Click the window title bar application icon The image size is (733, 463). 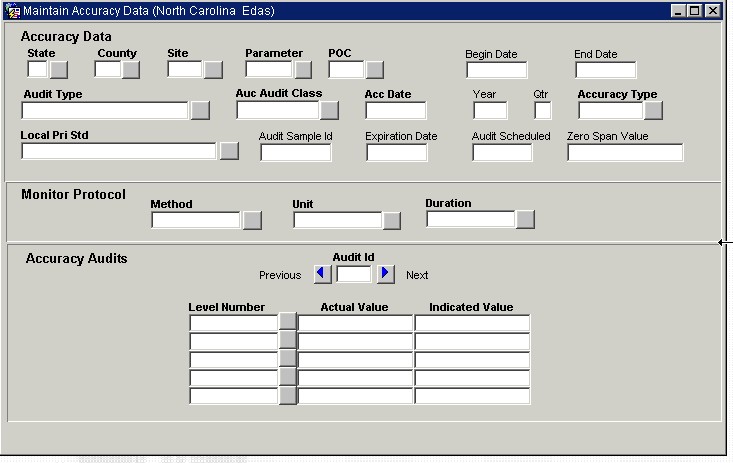12,11
